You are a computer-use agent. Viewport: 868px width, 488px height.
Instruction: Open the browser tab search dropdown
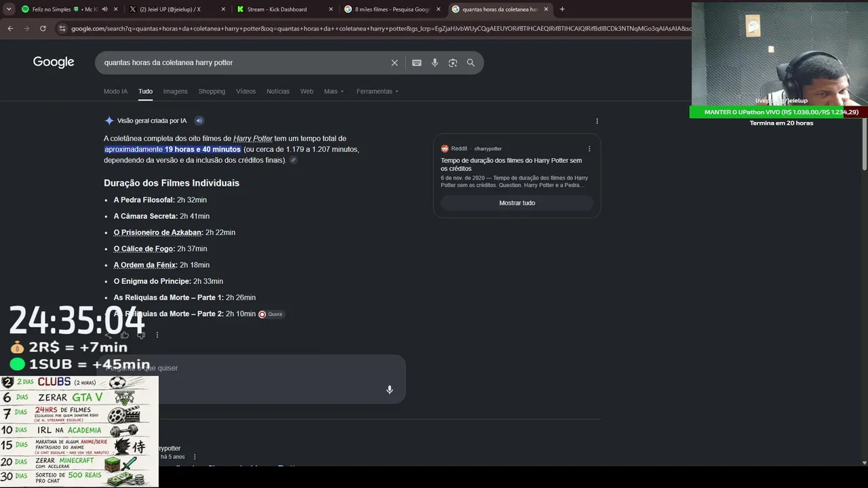pos(9,9)
